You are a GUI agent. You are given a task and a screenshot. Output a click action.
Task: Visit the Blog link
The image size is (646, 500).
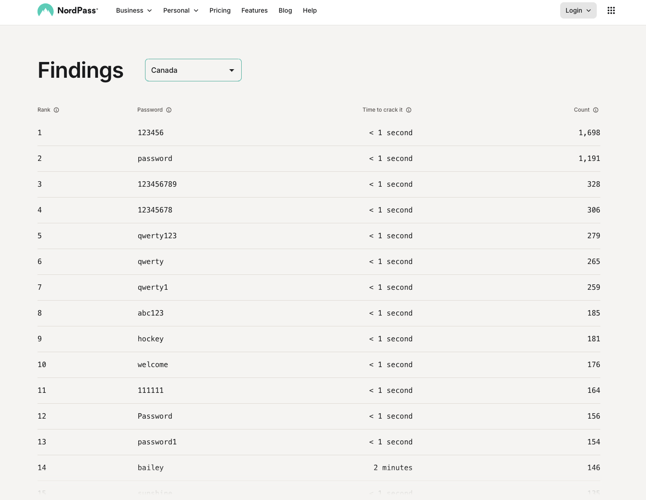click(x=285, y=10)
